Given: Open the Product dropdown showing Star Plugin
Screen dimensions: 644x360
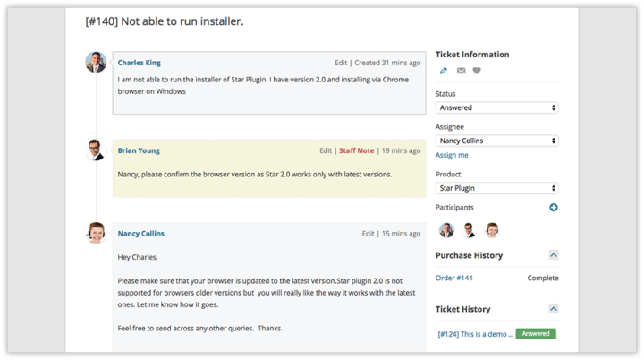Looking at the screenshot, I should tap(497, 188).
